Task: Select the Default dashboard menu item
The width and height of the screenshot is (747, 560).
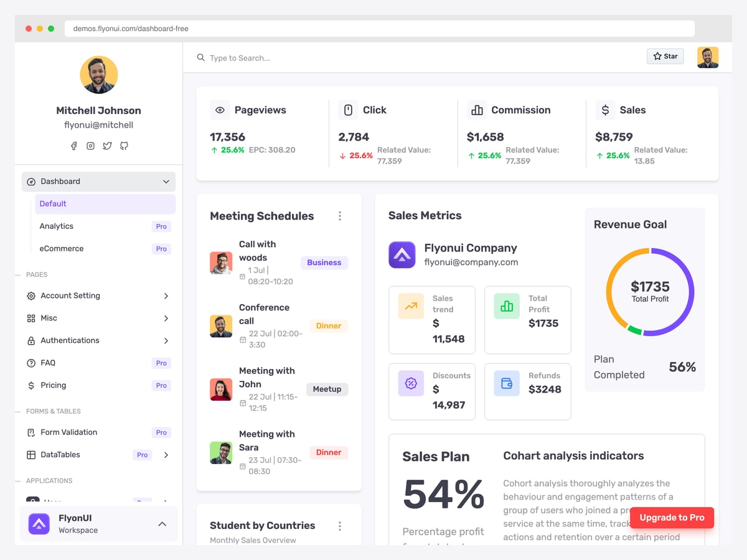Action: tap(105, 204)
